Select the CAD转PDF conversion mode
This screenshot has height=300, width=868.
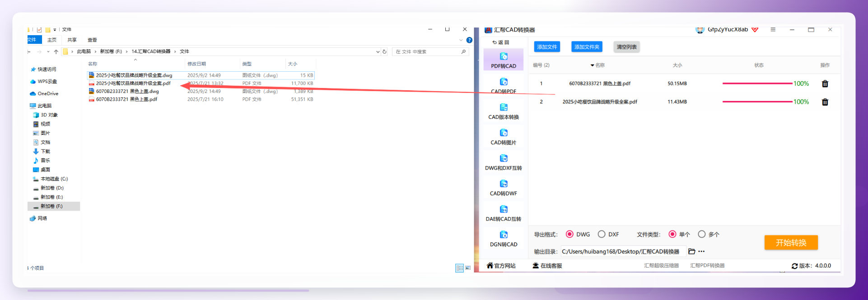503,86
